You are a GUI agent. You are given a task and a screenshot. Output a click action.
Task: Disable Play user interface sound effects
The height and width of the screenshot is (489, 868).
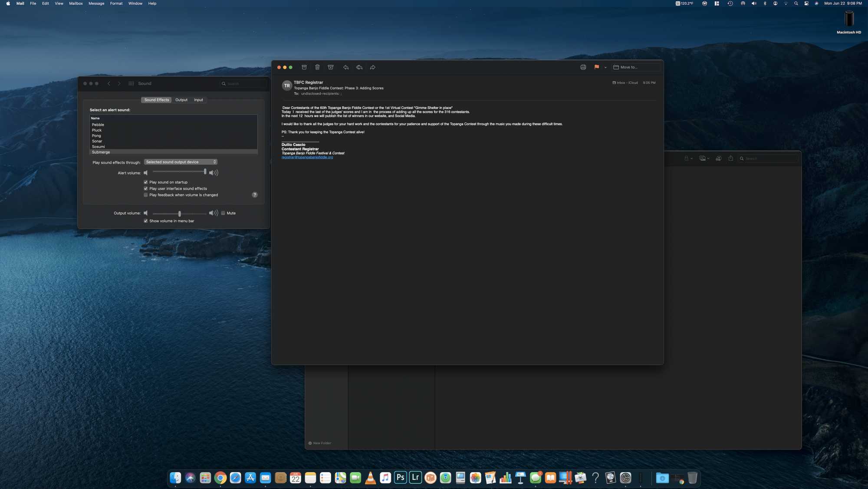coord(146,188)
